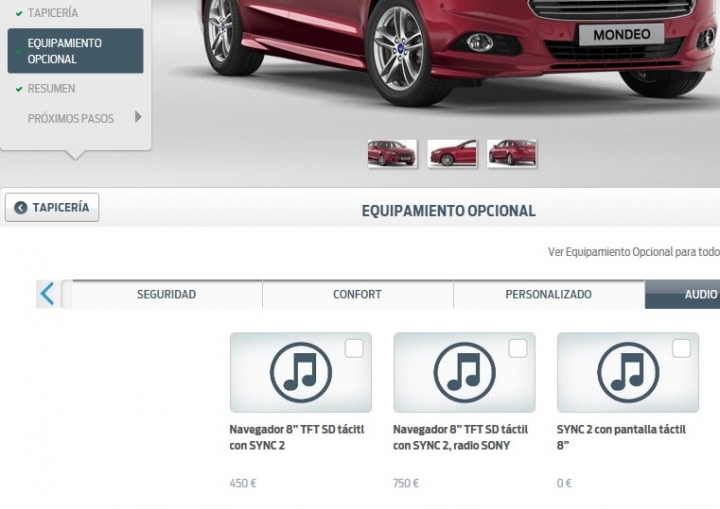Image resolution: width=720 pixels, height=509 pixels.
Task: Expand the Próximos Pasos arrow
Action: point(138,117)
